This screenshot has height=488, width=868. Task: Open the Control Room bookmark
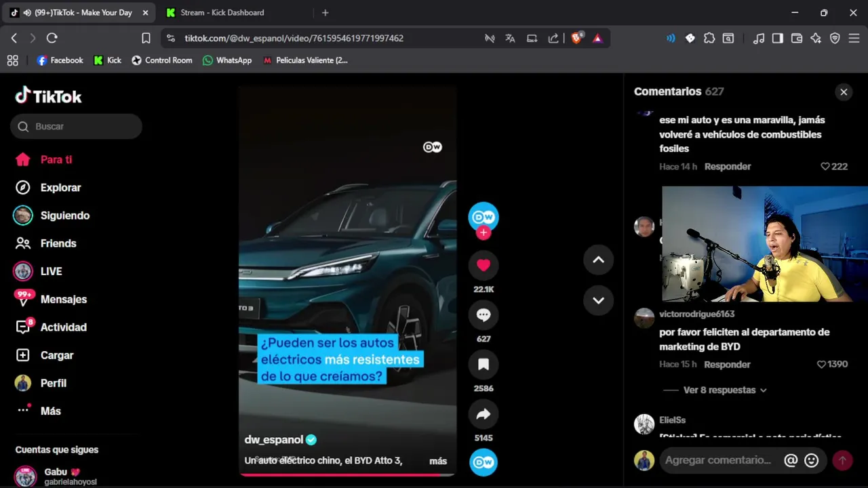(162, 60)
